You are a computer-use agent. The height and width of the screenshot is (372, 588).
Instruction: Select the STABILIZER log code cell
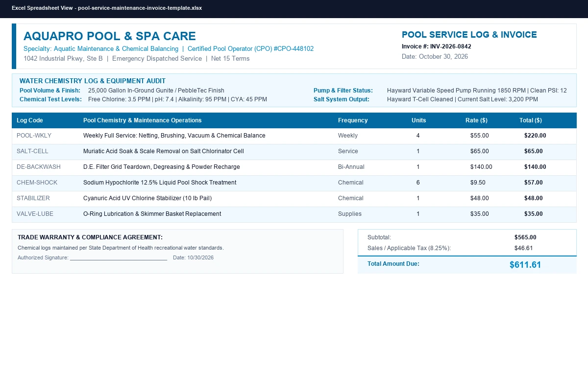tap(33, 198)
